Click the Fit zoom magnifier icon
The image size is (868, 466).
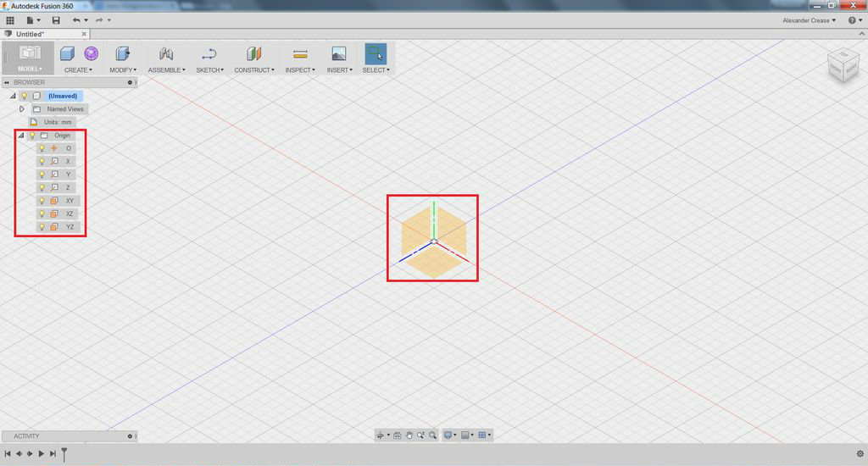432,435
